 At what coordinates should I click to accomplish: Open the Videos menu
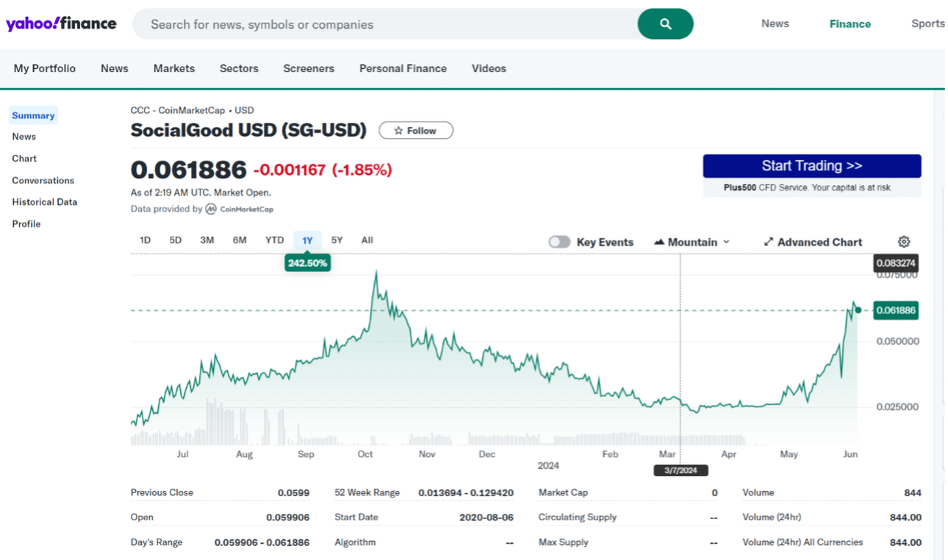(489, 68)
